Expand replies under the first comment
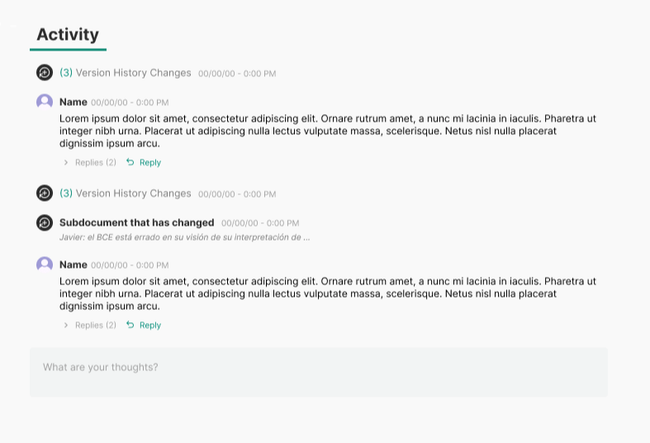 click(90, 162)
